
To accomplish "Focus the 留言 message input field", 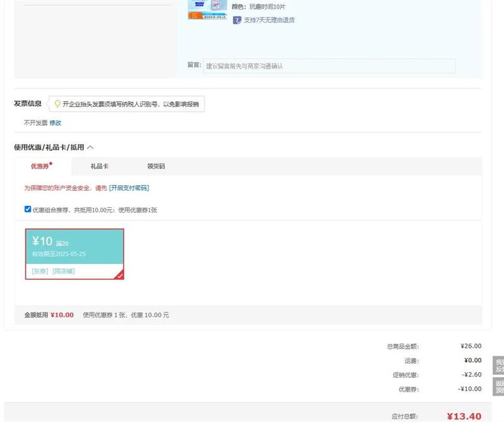I will (329, 66).
